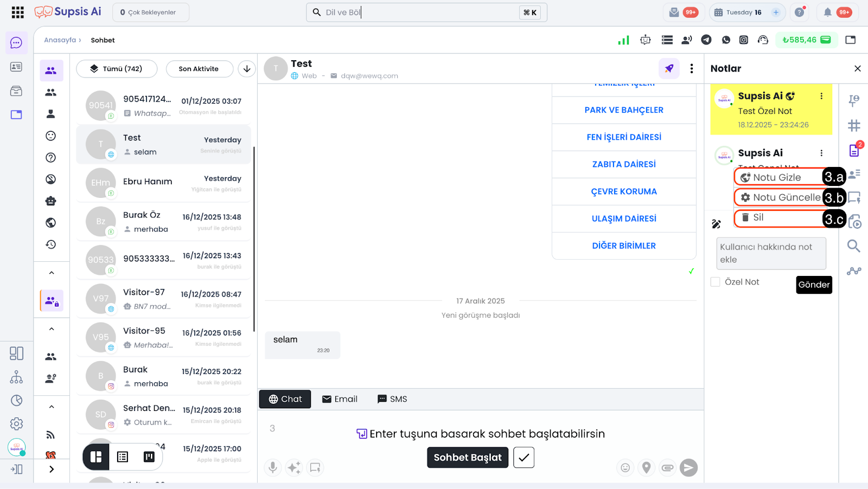Click the checkmark box beside Sohbet Başlat
The width and height of the screenshot is (868, 489).
(x=524, y=458)
